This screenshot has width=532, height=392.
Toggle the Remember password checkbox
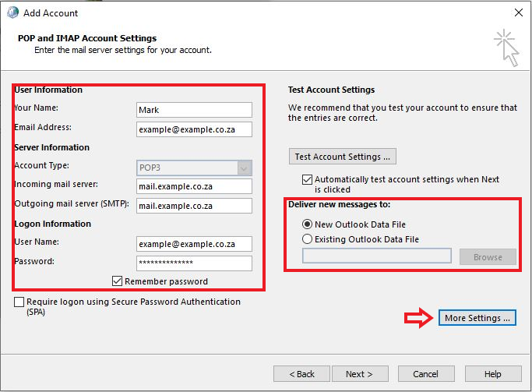[117, 281]
